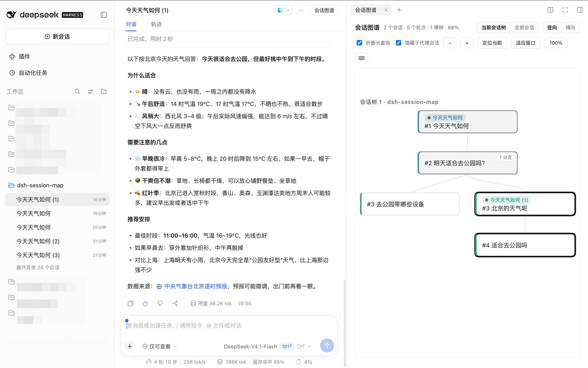Zoom in the graph with plus button
The image size is (588, 368).
(467, 43)
